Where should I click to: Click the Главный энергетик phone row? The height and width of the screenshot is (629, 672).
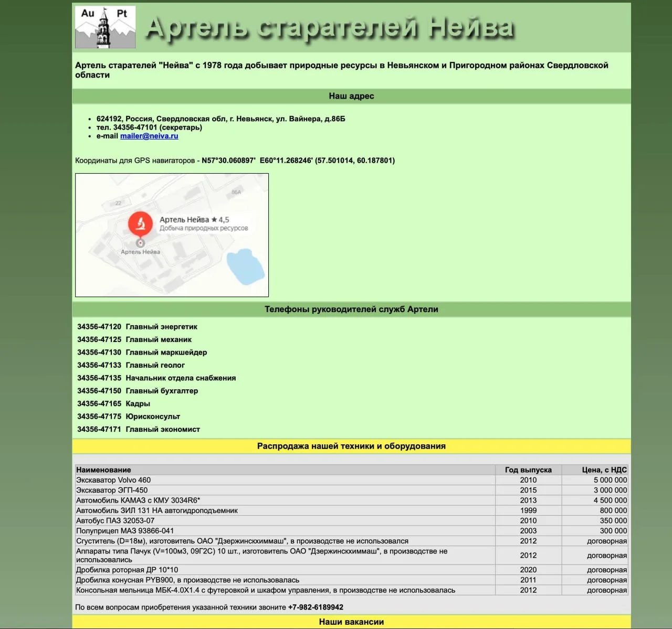(137, 327)
